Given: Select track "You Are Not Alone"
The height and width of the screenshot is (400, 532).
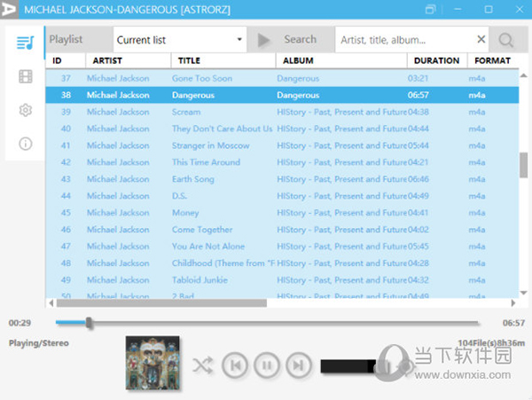Looking at the screenshot, I should (208, 247).
